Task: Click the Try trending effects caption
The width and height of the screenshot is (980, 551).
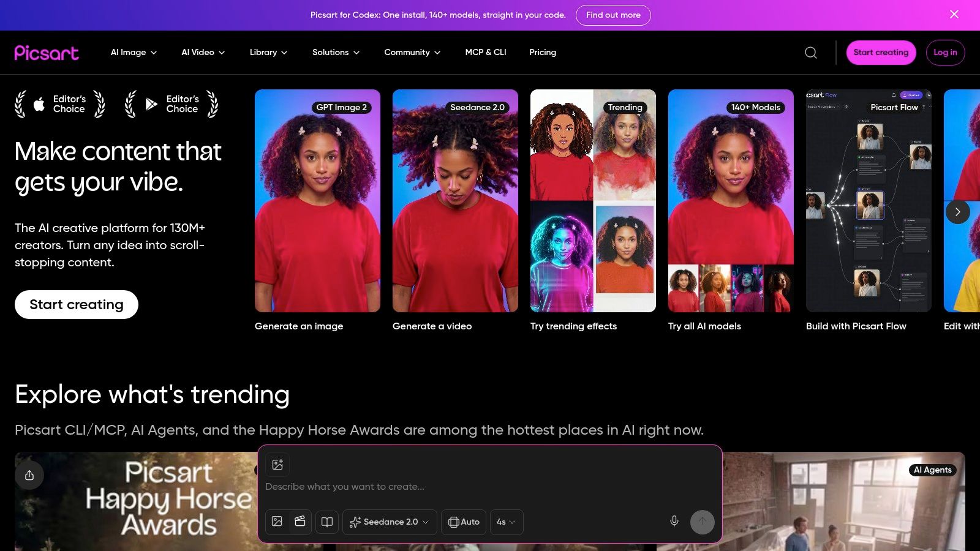Action: coord(574,326)
